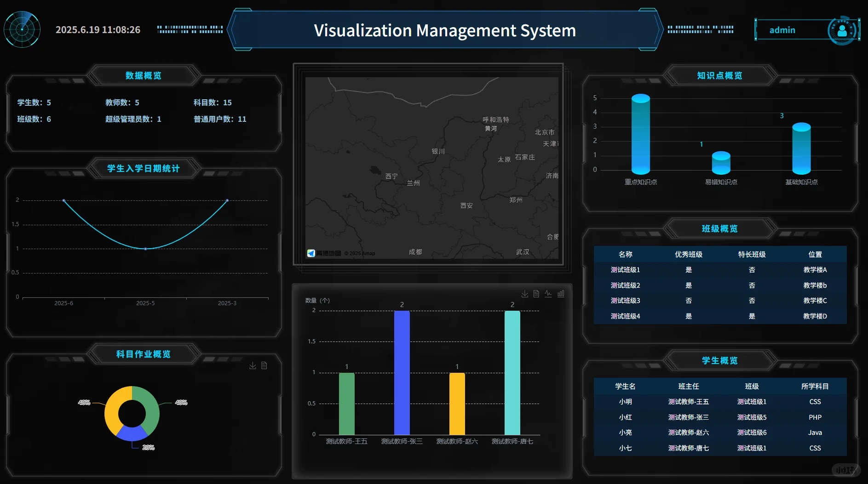Select the 数据概览 panel title
Image resolution: width=868 pixels, height=484 pixels.
coord(144,75)
